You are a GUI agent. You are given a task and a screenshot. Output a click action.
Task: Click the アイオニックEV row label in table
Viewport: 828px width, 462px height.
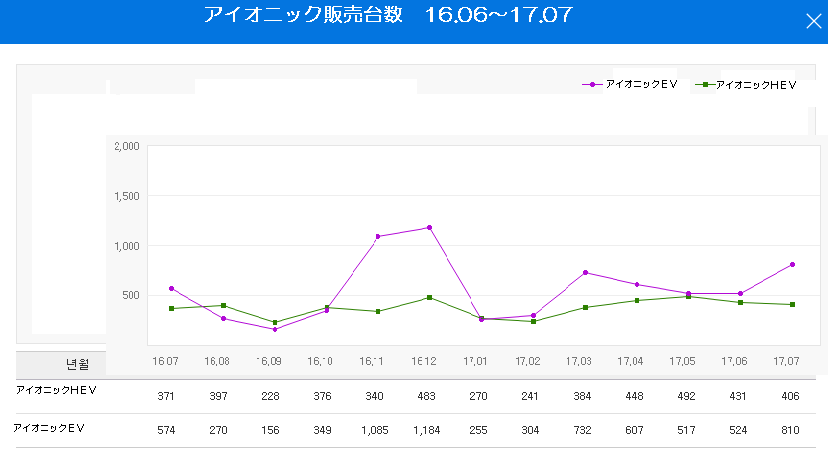[49, 428]
